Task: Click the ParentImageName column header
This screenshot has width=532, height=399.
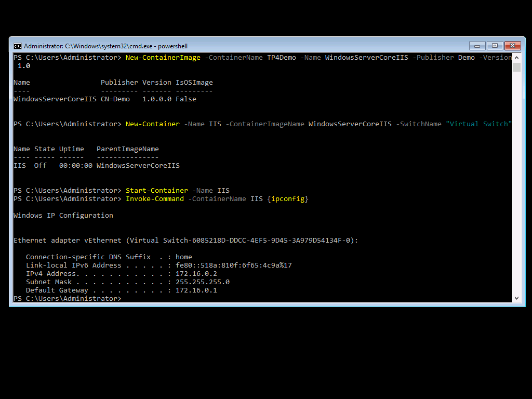Action: [x=128, y=149]
